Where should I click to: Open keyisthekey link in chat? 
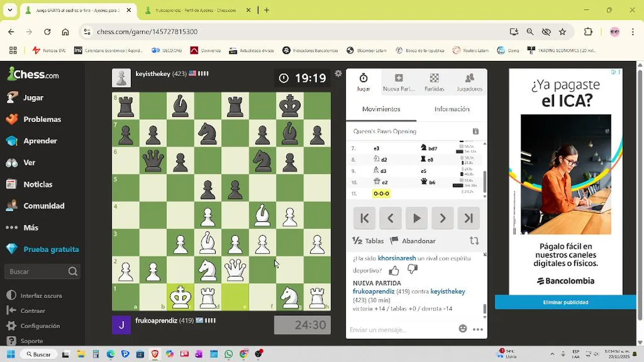click(448, 292)
